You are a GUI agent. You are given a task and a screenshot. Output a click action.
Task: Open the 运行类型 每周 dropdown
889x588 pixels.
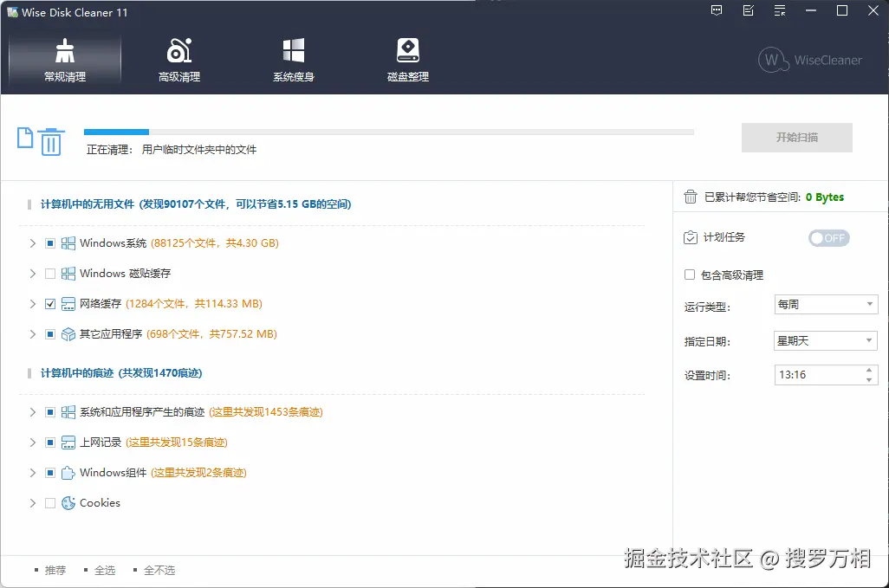tap(826, 305)
